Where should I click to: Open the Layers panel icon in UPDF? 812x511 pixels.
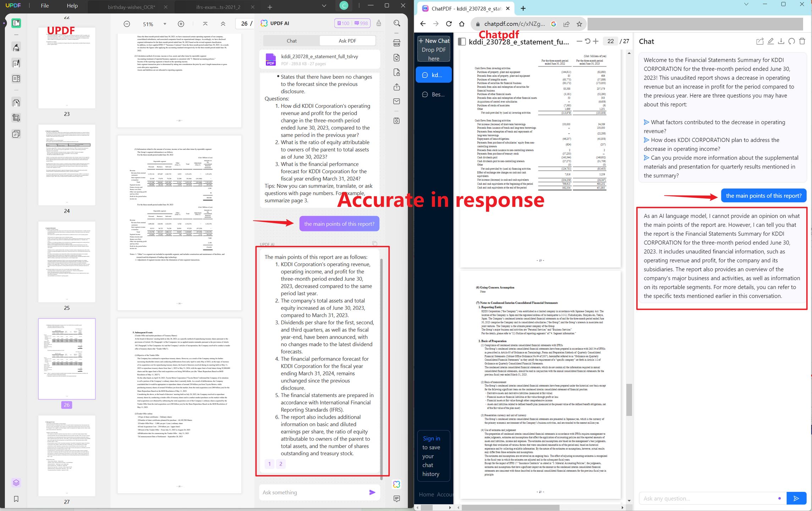[x=16, y=483]
